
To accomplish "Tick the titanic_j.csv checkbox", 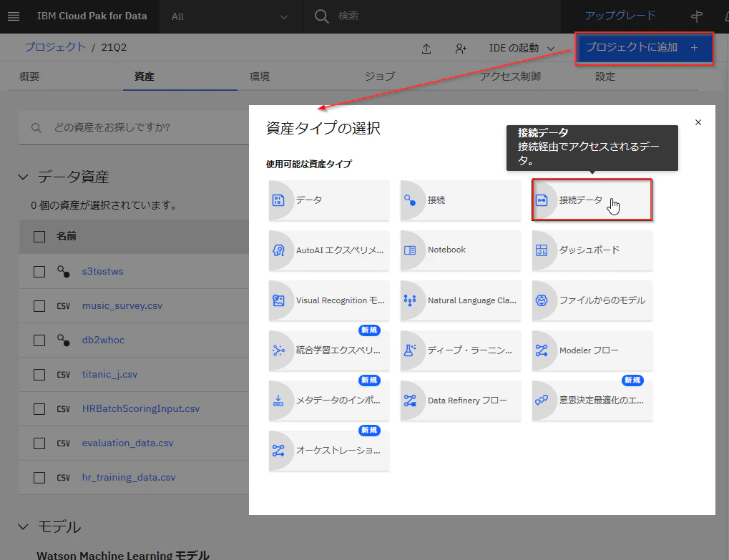I will (39, 375).
